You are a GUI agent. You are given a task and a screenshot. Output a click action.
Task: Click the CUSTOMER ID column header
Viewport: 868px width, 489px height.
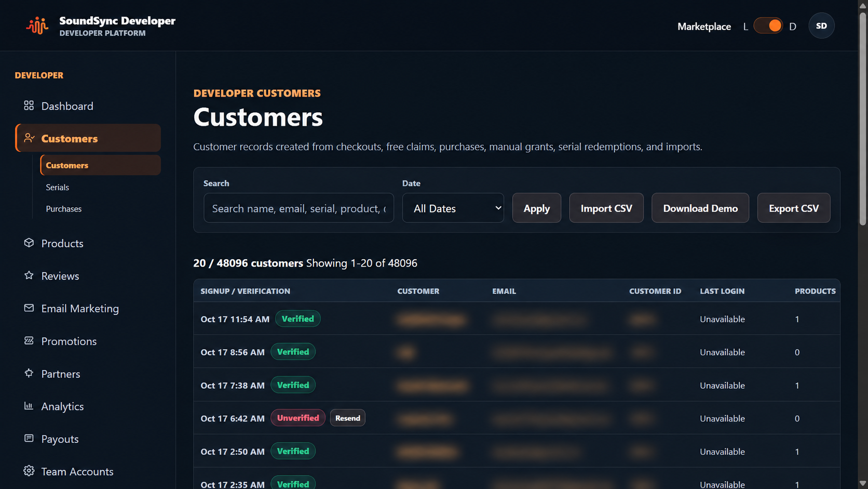coord(655,291)
